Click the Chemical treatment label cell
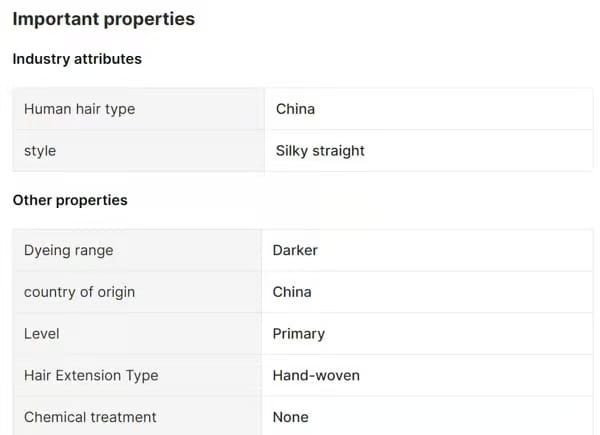 (x=90, y=417)
